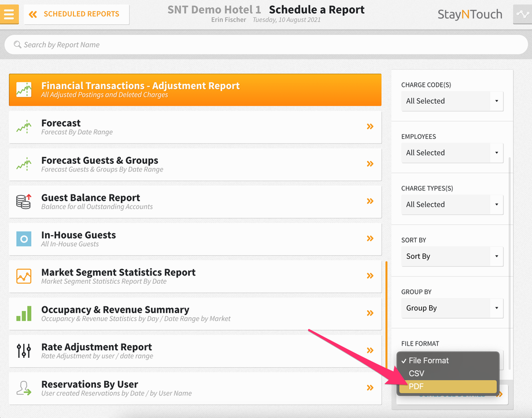The width and height of the screenshot is (532, 418).
Task: Select the Forecast report title
Action: click(61, 123)
